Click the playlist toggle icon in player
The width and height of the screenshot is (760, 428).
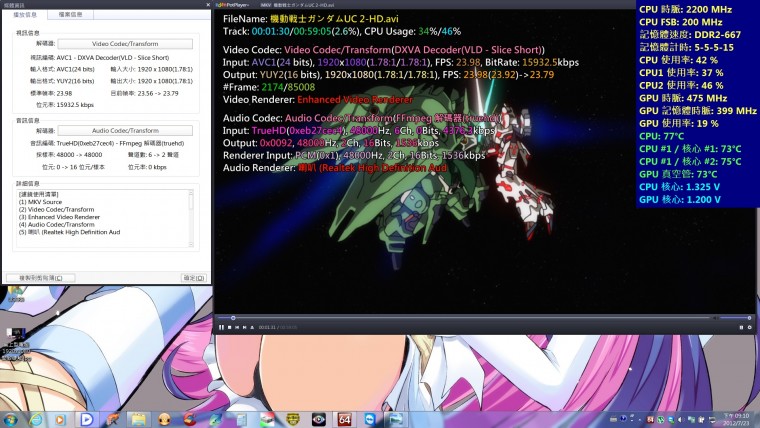[741, 327]
